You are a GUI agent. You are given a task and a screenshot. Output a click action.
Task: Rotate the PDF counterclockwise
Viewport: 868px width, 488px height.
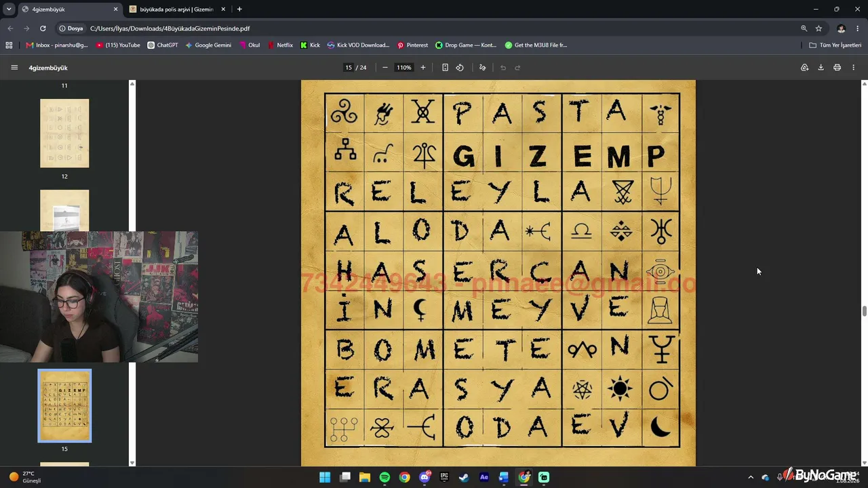tap(460, 68)
